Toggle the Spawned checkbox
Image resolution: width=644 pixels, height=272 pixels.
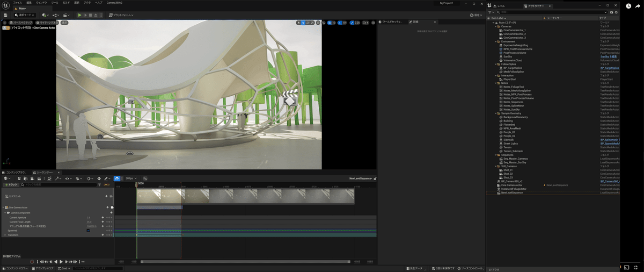point(88,231)
